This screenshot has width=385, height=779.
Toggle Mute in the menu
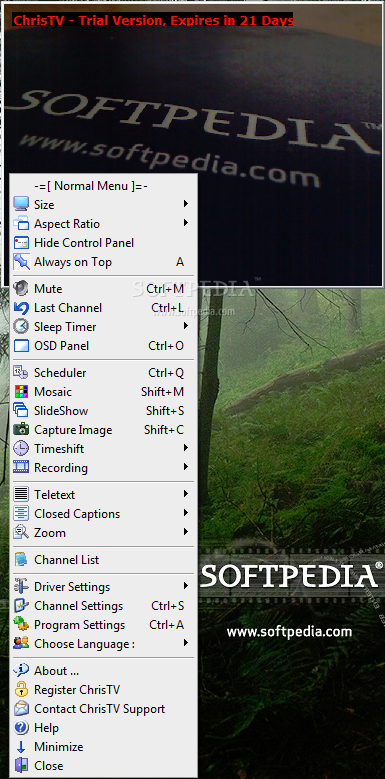103,289
